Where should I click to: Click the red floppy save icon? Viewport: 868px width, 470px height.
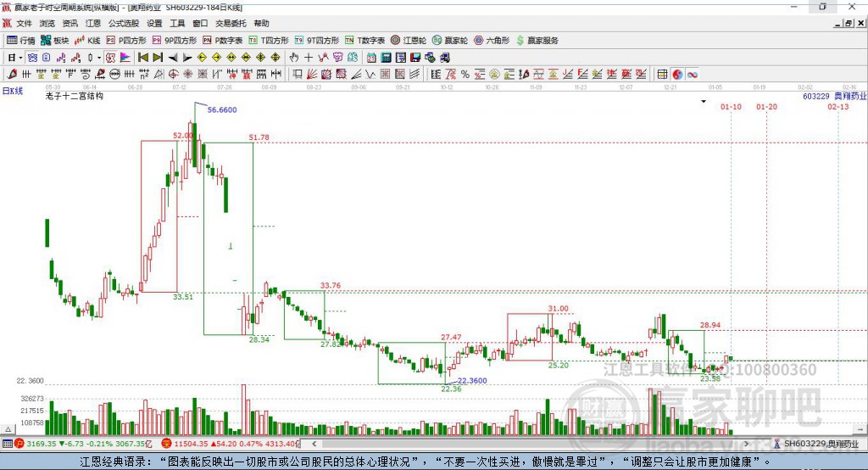point(415,58)
